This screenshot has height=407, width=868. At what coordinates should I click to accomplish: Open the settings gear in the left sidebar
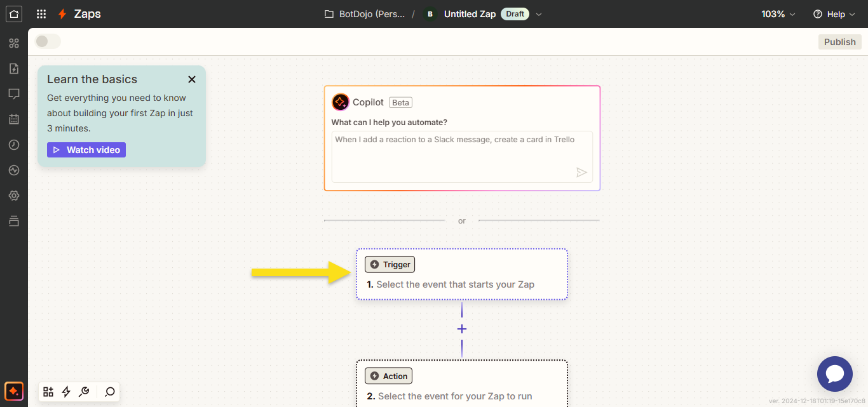click(14, 196)
